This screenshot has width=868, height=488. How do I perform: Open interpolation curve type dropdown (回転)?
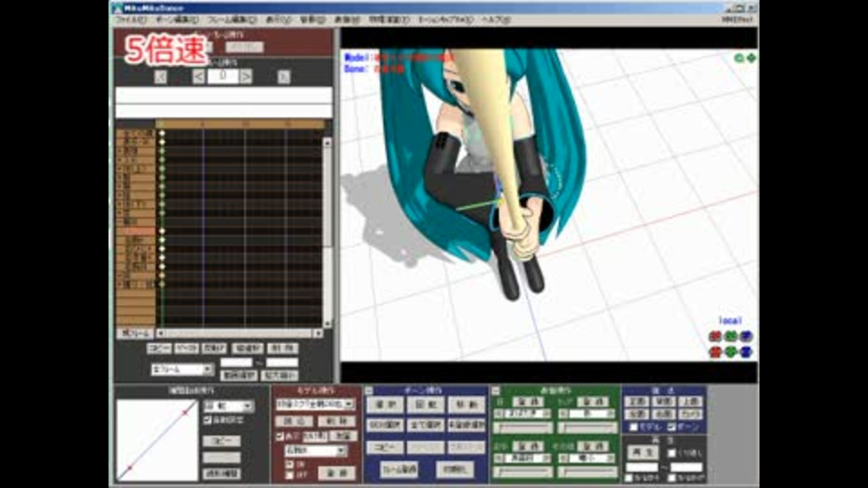(x=229, y=406)
